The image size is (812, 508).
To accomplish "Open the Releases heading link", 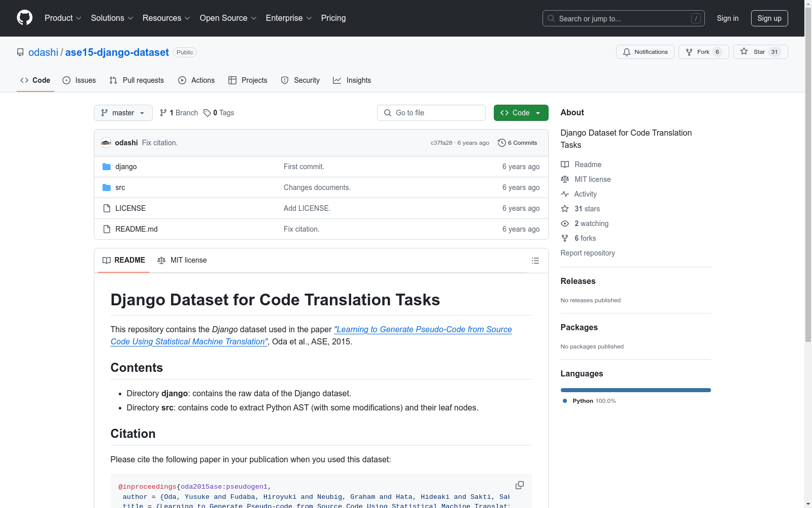I will click(x=578, y=281).
